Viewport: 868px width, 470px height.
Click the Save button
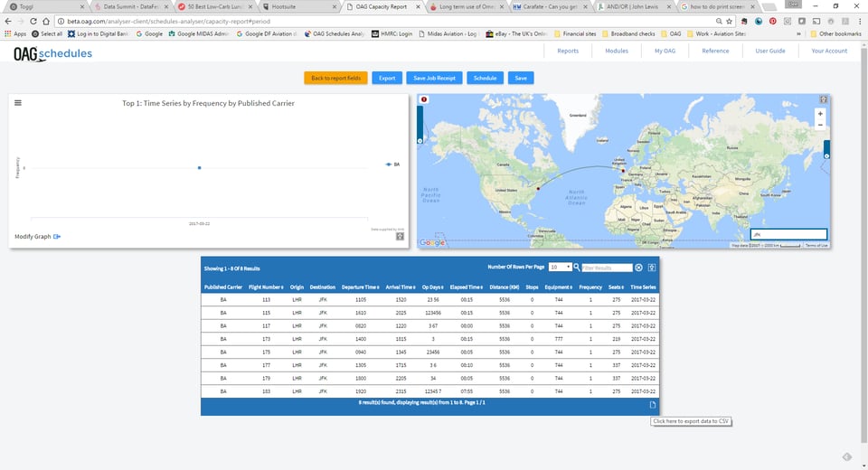pyautogui.click(x=521, y=78)
